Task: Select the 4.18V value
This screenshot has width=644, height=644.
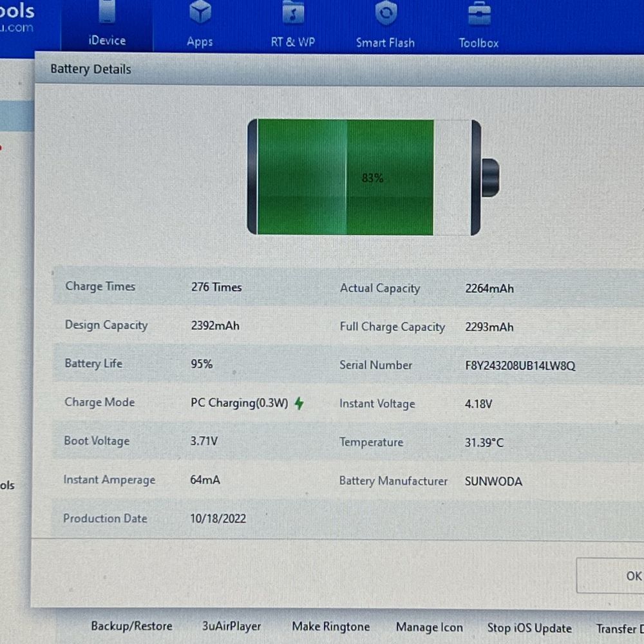Action: tap(478, 404)
